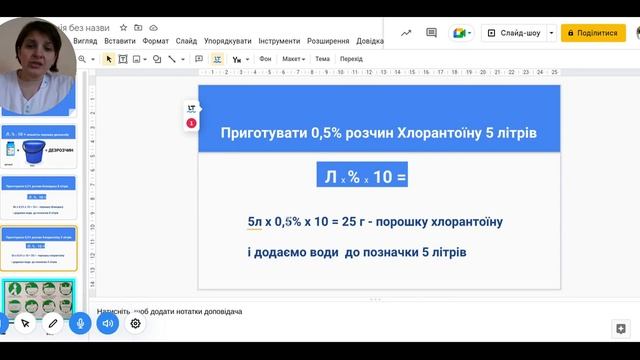This screenshot has height=360, width=640.
Task: Choose the text box tool
Action: coord(123,59)
